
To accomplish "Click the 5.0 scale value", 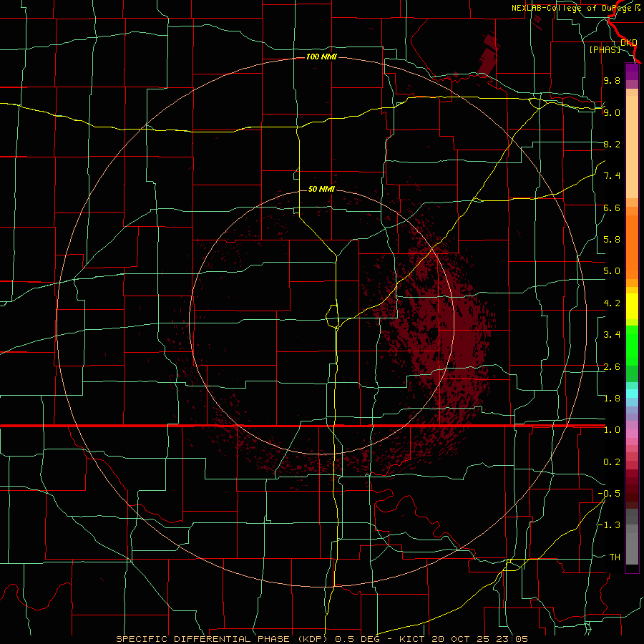I will [x=612, y=271].
